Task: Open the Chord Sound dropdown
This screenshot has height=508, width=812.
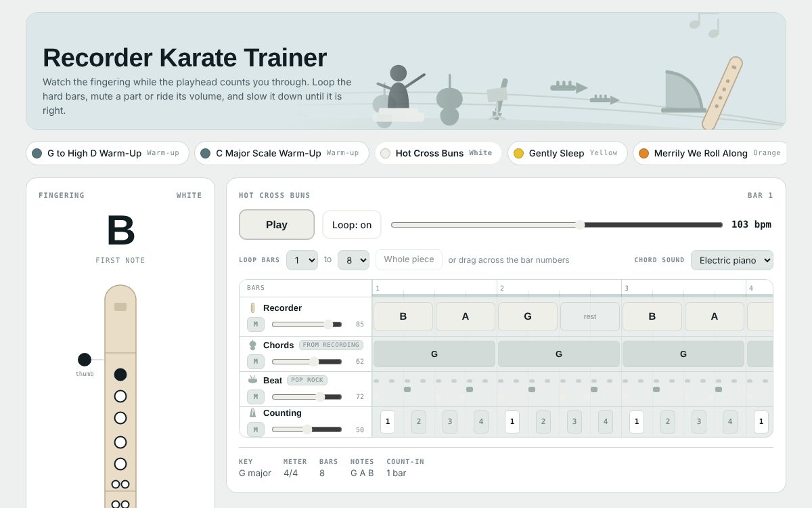Action: 732,260
